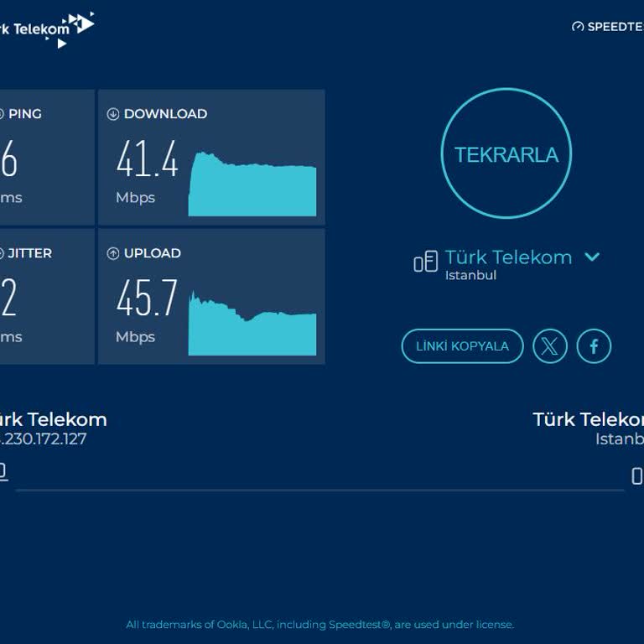Image resolution: width=644 pixels, height=644 pixels.
Task: Click the server icon beside Türk Telekom Istanbul
Action: click(425, 262)
